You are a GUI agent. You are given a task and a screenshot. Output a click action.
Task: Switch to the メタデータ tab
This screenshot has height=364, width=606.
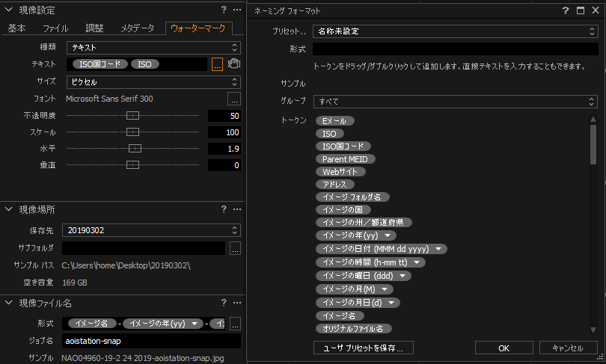138,28
